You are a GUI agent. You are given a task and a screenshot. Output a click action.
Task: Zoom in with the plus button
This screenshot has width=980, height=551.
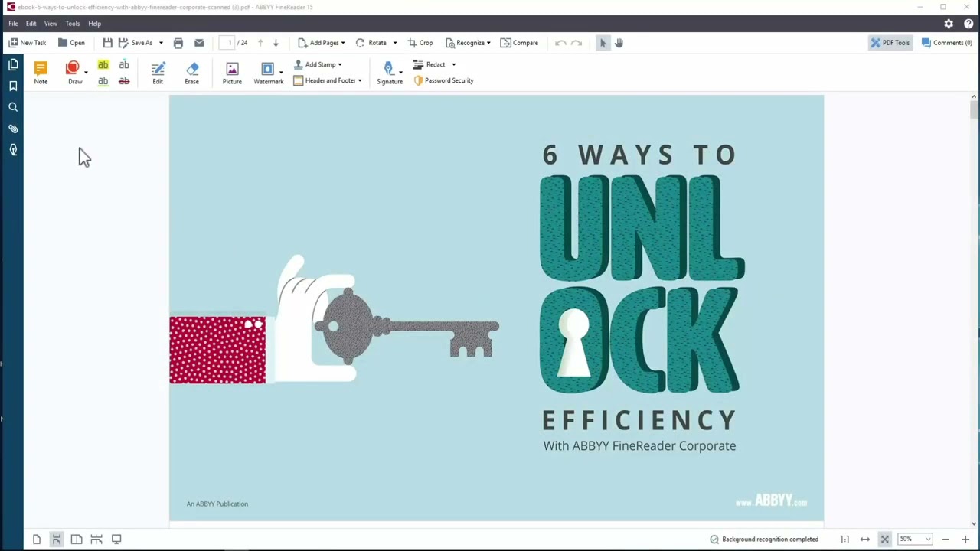click(x=965, y=540)
